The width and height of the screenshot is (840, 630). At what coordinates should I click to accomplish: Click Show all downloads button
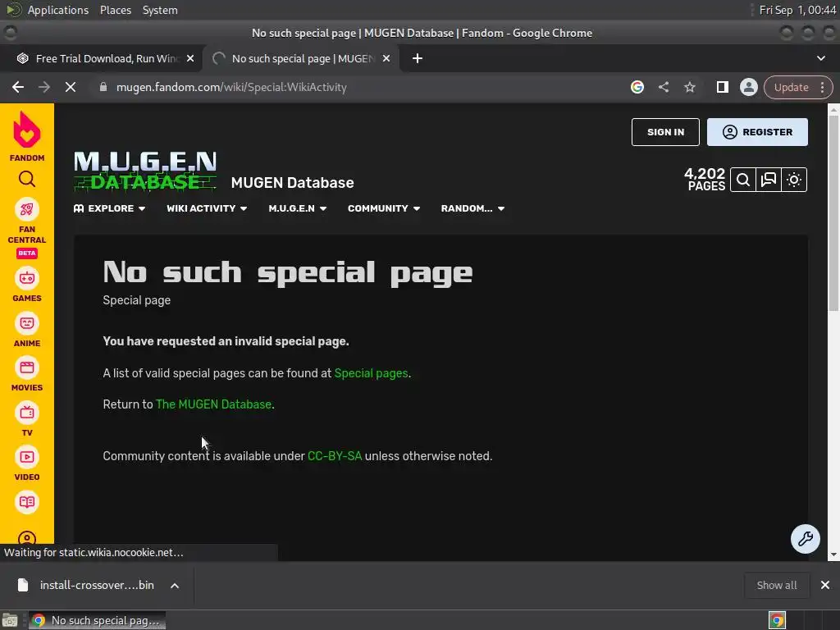[776, 585]
